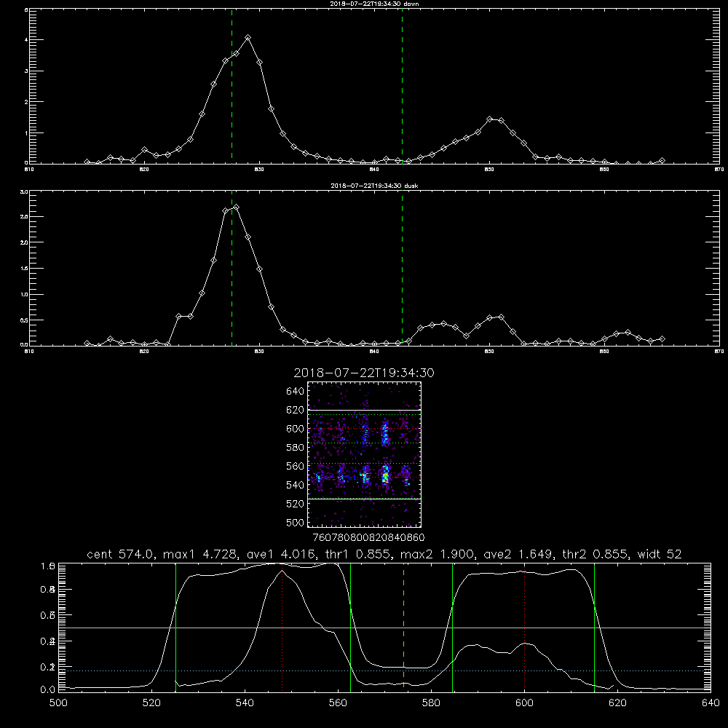Click the right green dashed line in dawn plot
This screenshot has height=728, width=728.
point(402,86)
